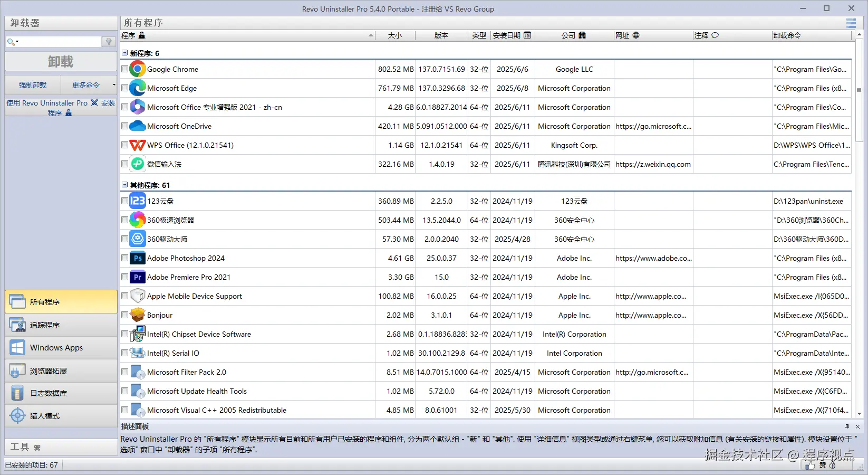The height and width of the screenshot is (475, 868).
Task: Switch to 浏览器拓展 module
Action: pyautogui.click(x=61, y=371)
